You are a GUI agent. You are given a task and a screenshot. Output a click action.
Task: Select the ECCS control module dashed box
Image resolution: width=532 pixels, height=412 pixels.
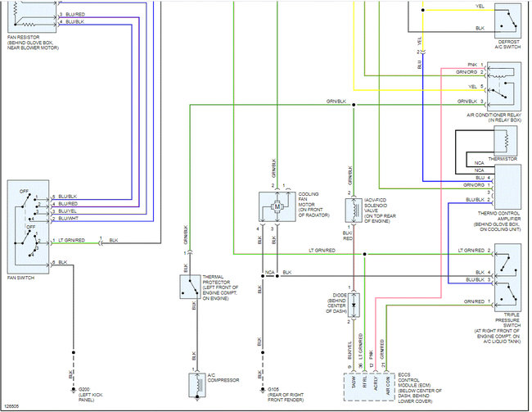(x=370, y=387)
